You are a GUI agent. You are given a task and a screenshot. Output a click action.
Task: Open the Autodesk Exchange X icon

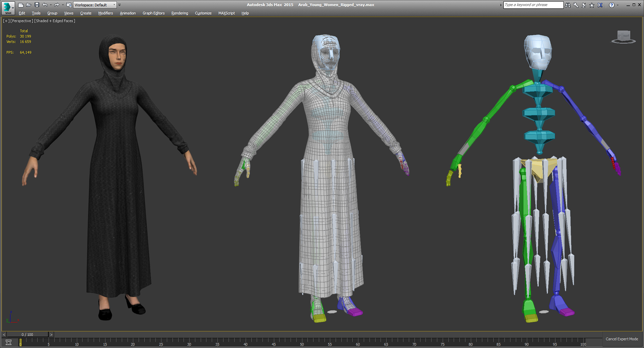coord(600,5)
